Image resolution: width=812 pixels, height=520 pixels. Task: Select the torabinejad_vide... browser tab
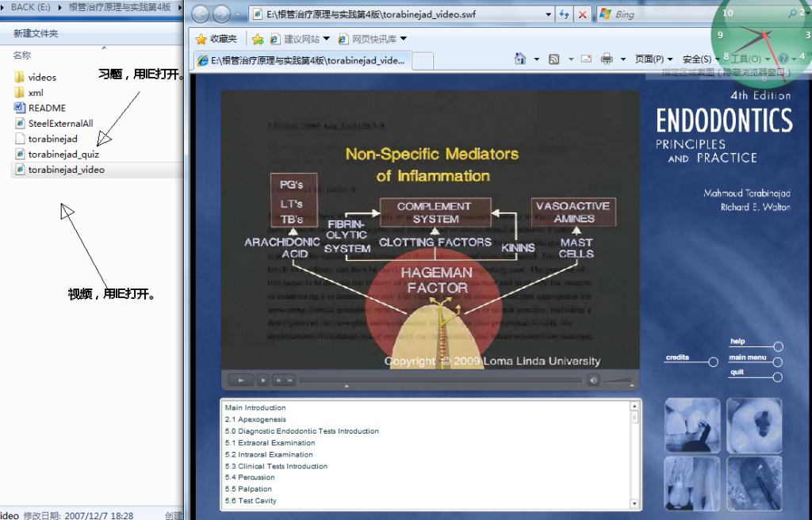(x=302, y=60)
